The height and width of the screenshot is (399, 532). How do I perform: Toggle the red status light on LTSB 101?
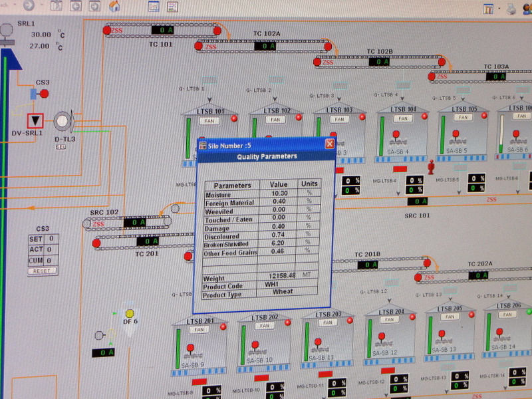coord(233,118)
